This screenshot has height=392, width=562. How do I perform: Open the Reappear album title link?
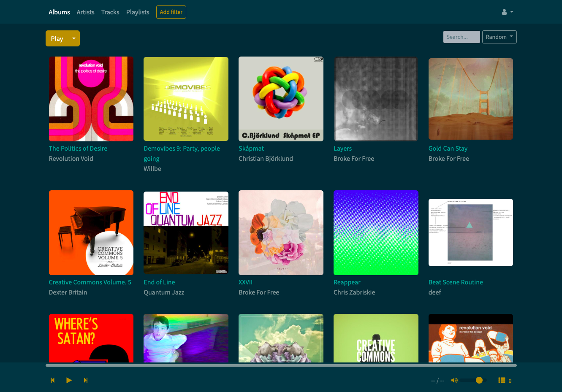coord(347,282)
